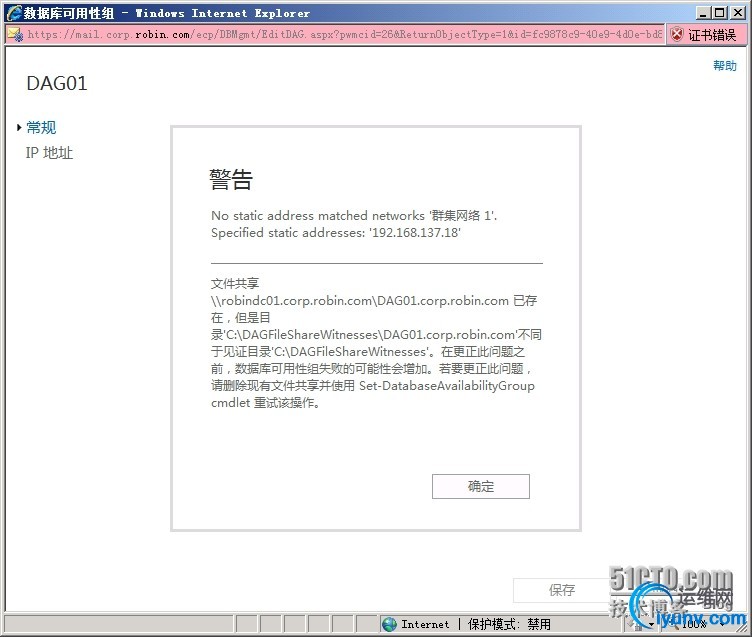This screenshot has width=752, height=637.
Task: Click the 警告 dialog title
Action: (x=231, y=180)
